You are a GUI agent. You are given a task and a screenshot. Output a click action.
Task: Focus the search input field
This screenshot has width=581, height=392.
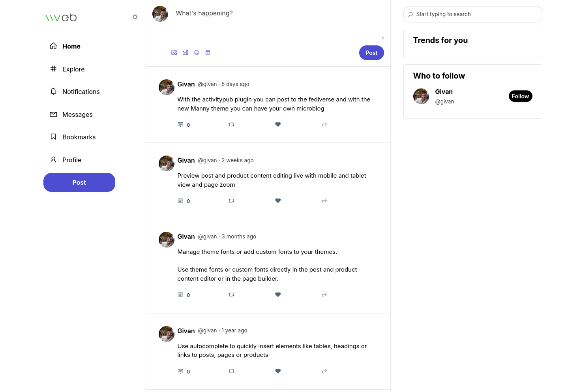(476, 14)
